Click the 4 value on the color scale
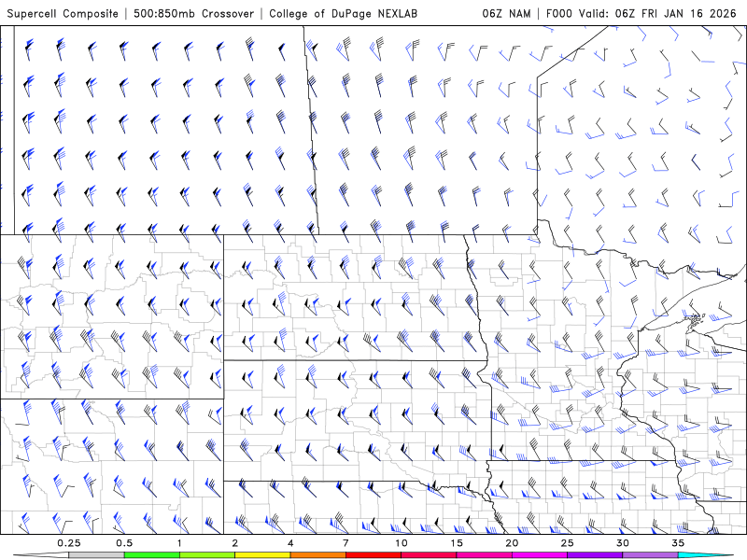The height and width of the screenshot is (560, 747). click(290, 543)
